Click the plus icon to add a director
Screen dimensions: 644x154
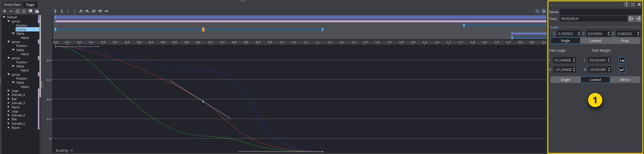pos(4,11)
